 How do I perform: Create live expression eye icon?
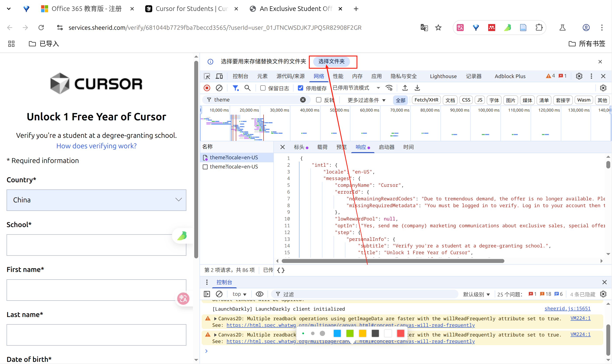pyautogui.click(x=259, y=294)
